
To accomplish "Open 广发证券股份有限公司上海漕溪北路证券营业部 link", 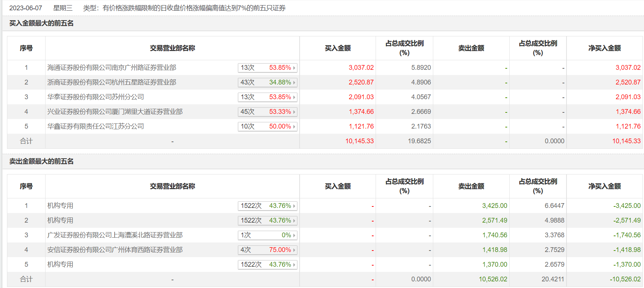I will pyautogui.click(x=115, y=235).
